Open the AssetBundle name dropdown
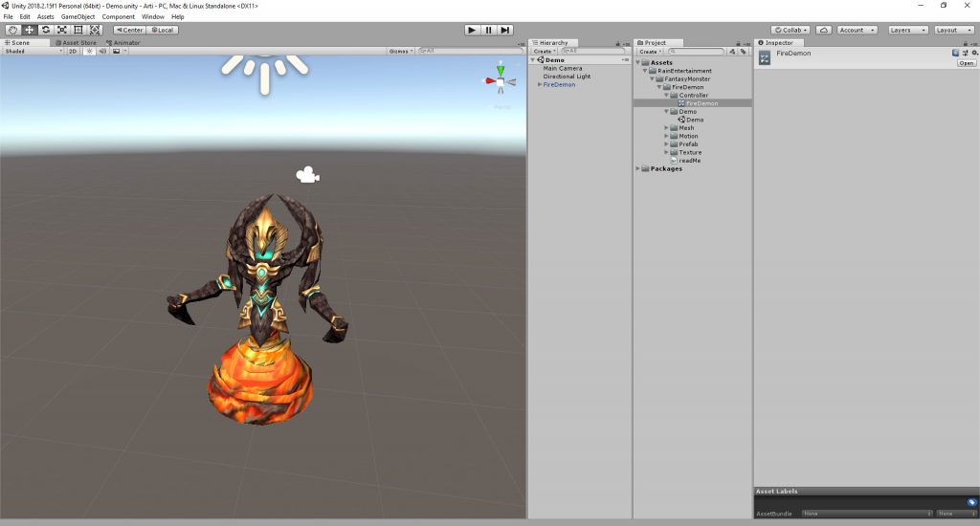 [x=867, y=514]
